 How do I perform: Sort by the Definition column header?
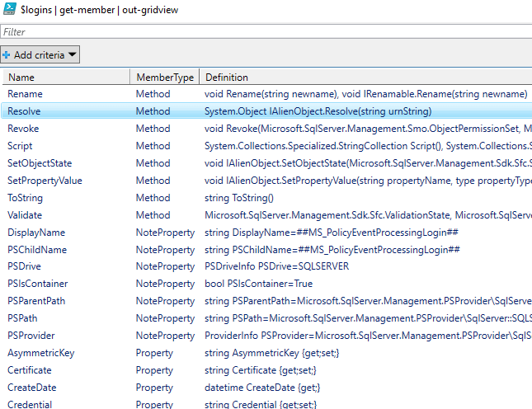click(x=365, y=77)
